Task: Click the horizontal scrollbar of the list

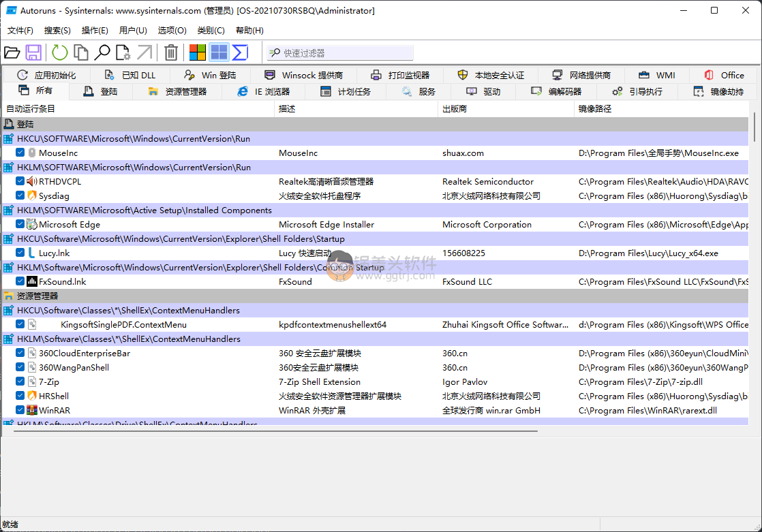Action: [x=275, y=431]
